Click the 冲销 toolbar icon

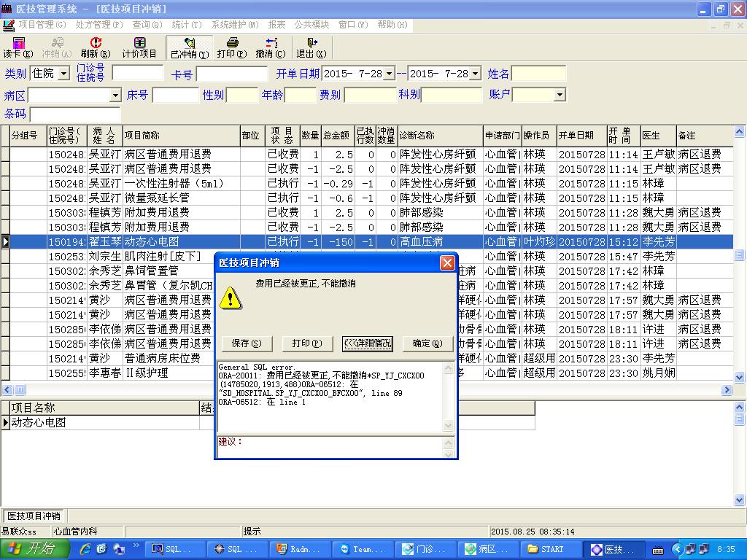click(57, 47)
